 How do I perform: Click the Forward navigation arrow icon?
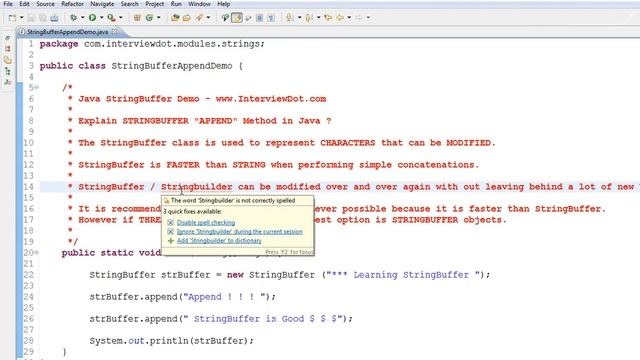(x=359, y=18)
